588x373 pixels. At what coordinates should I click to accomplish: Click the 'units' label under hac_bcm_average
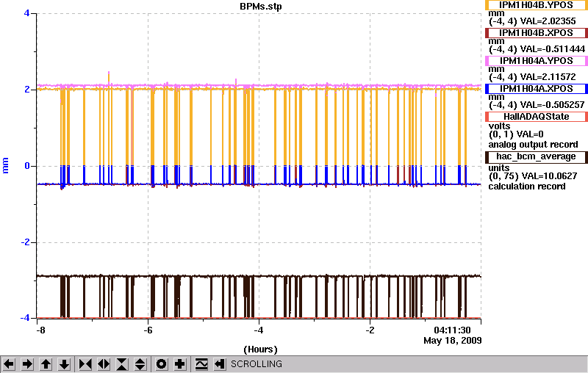click(x=499, y=167)
